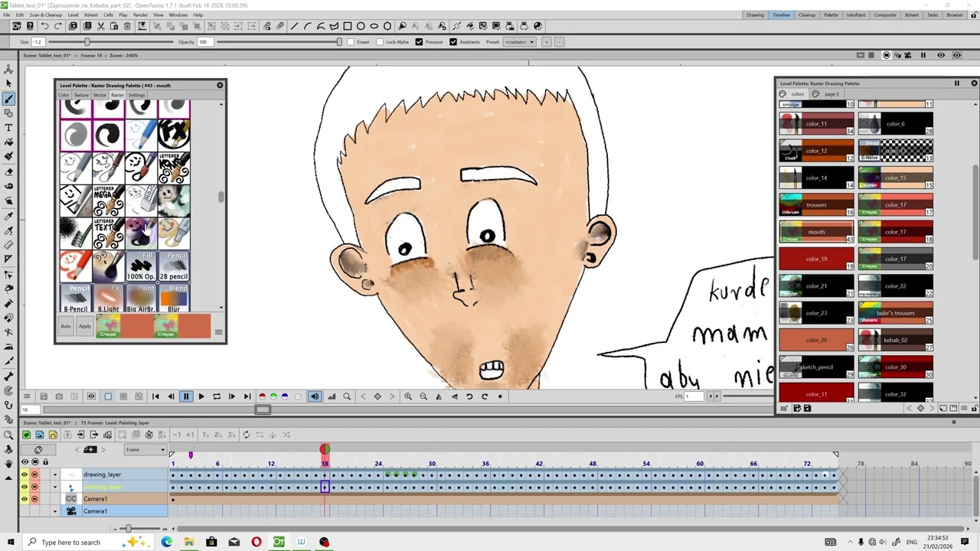Image resolution: width=980 pixels, height=551 pixels.
Task: Open page 2 of level palette
Action: 831,94
